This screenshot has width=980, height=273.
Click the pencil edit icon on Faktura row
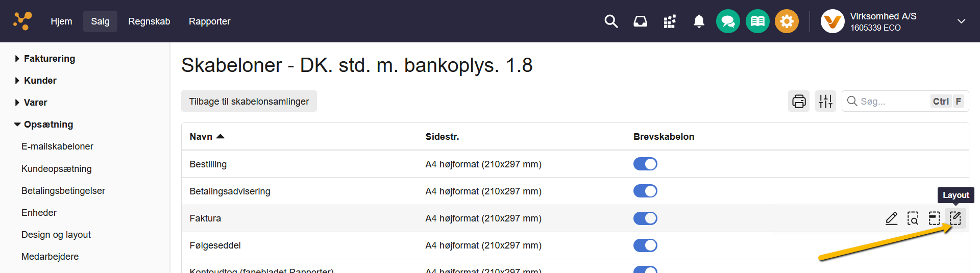click(891, 218)
